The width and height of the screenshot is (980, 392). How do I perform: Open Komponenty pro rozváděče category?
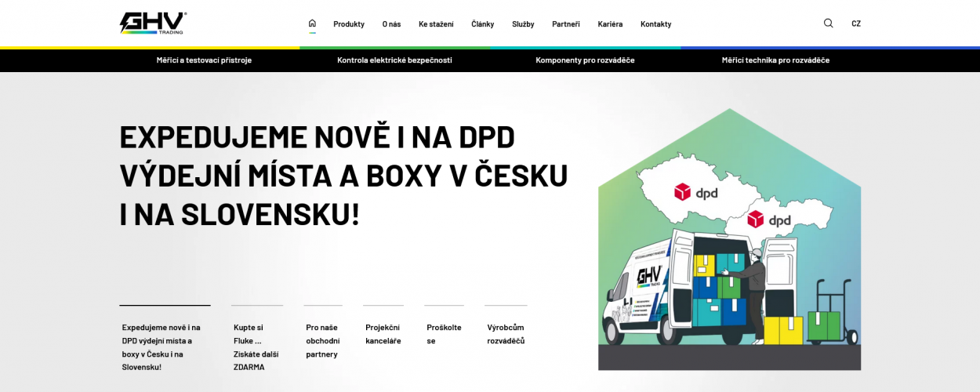point(585,60)
